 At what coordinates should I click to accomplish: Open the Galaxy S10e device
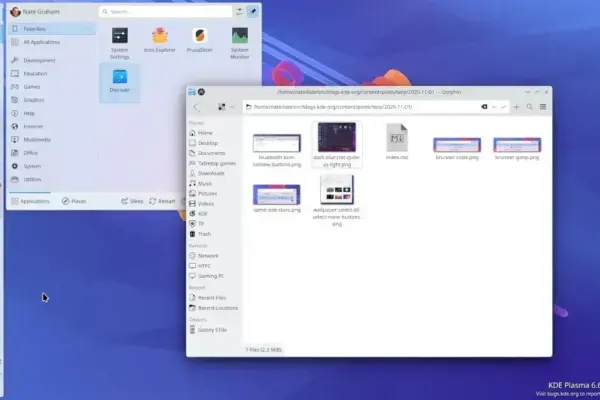(214, 330)
